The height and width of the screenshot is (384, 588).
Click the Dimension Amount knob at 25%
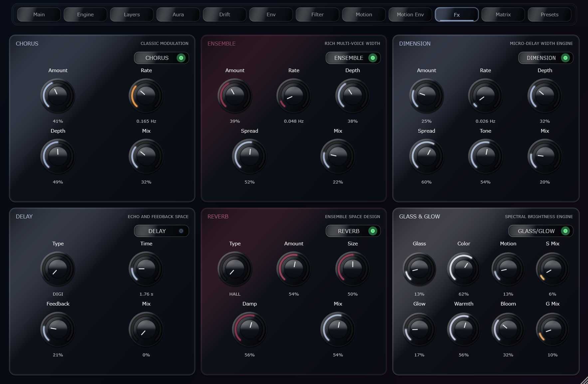pyautogui.click(x=426, y=96)
